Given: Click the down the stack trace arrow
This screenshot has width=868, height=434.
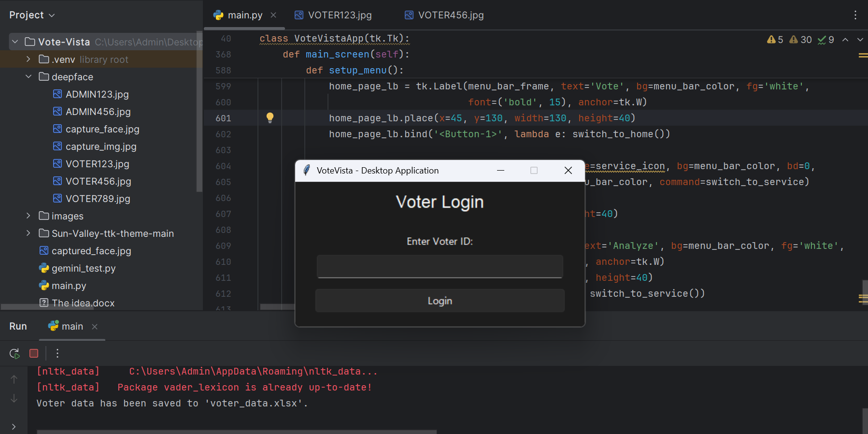Looking at the screenshot, I should tap(14, 398).
